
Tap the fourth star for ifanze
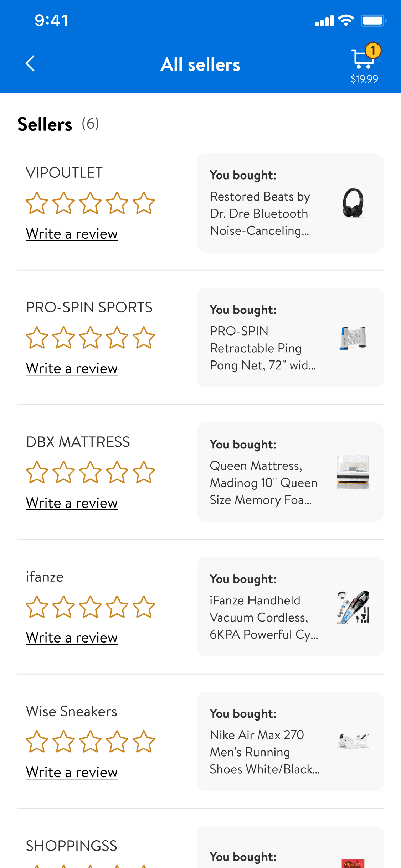[117, 607]
